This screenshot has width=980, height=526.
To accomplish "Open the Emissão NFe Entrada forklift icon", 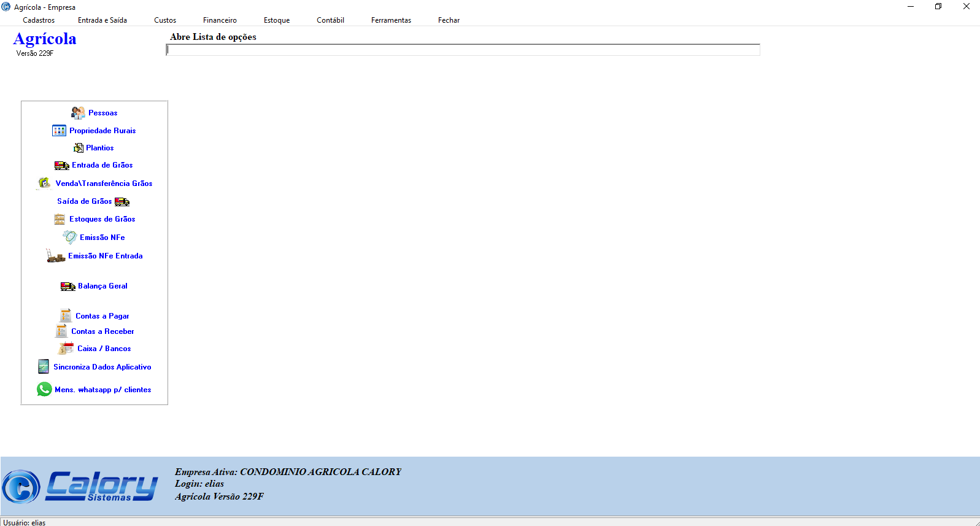I will (x=56, y=256).
